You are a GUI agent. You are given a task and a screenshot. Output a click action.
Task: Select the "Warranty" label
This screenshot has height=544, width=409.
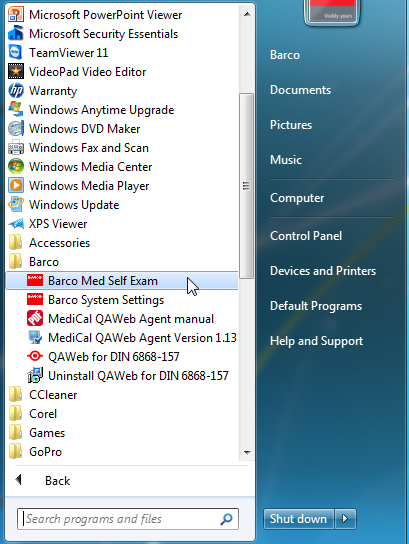pyautogui.click(x=53, y=91)
